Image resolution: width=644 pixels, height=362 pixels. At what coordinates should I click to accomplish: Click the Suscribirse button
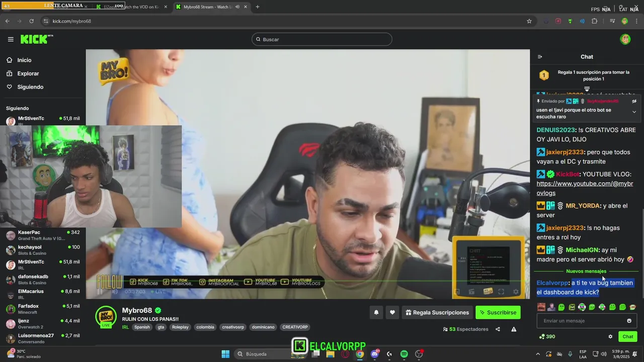tap(498, 312)
